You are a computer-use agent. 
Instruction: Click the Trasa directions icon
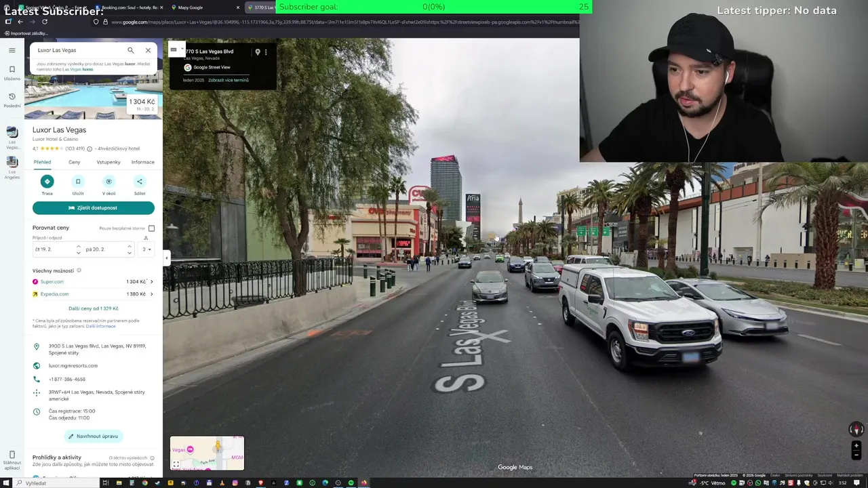coord(47,182)
